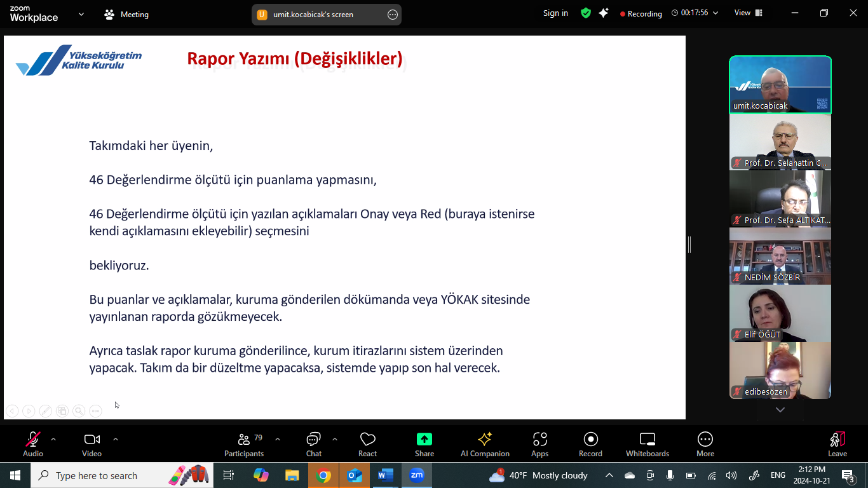The width and height of the screenshot is (868, 488).
Task: Open the More options menu
Action: 705,444
